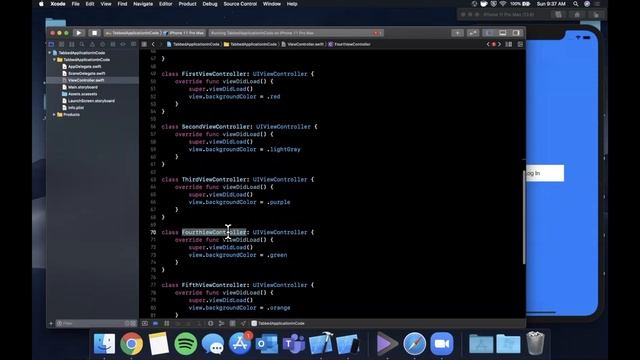
Task: Open Spotlight search in menu bar
Action: point(576,4)
